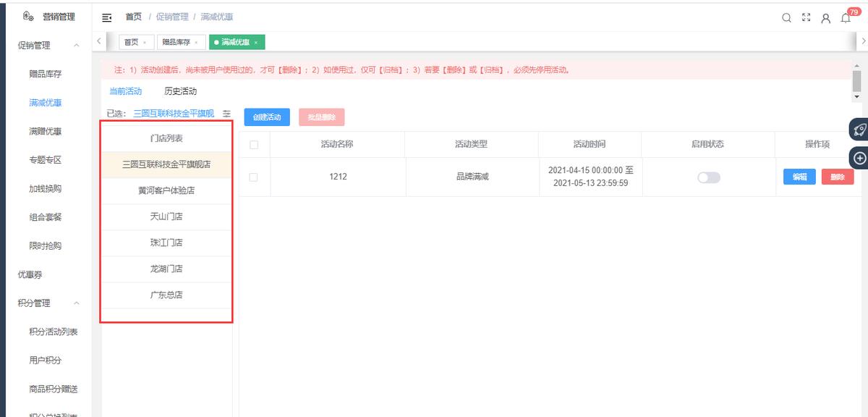Click the filter icon next to selected store name

tap(226, 114)
